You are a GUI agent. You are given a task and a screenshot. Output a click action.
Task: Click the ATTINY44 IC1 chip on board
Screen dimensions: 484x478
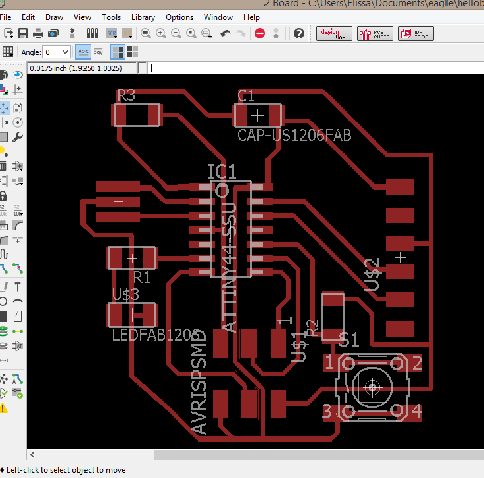pos(231,229)
